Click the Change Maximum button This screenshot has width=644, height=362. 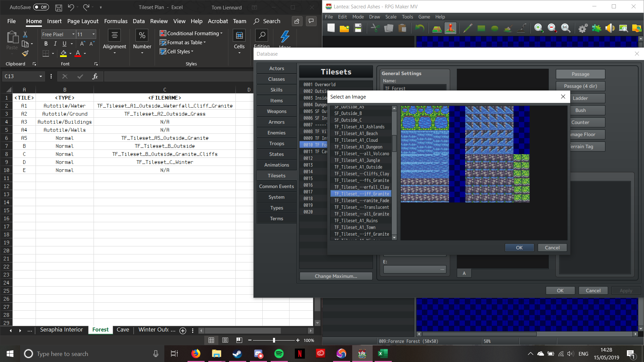[x=336, y=276]
